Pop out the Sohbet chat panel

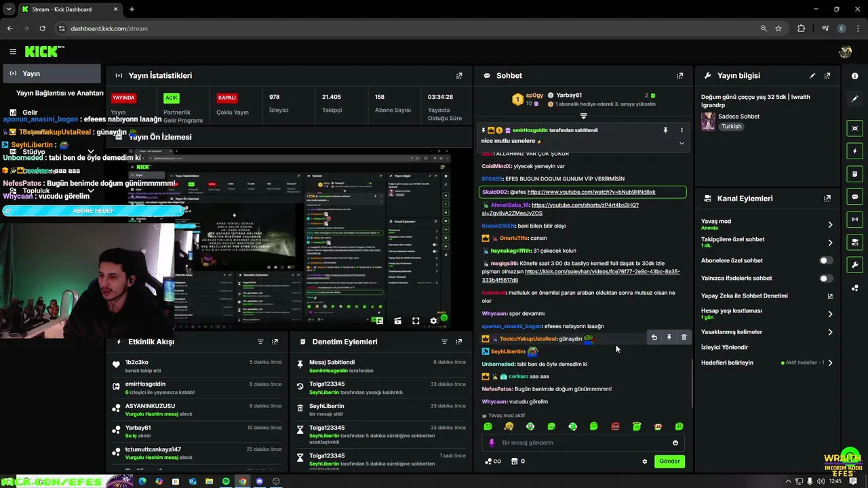[x=680, y=76]
